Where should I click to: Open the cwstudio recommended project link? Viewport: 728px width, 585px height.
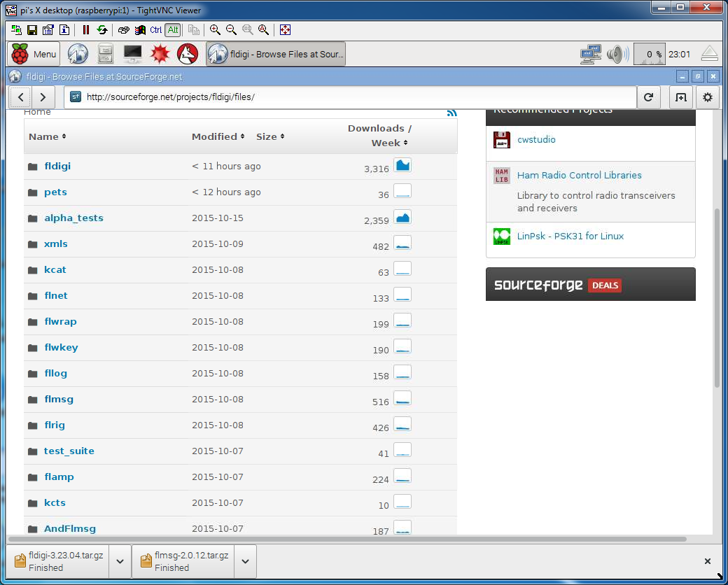tap(536, 140)
